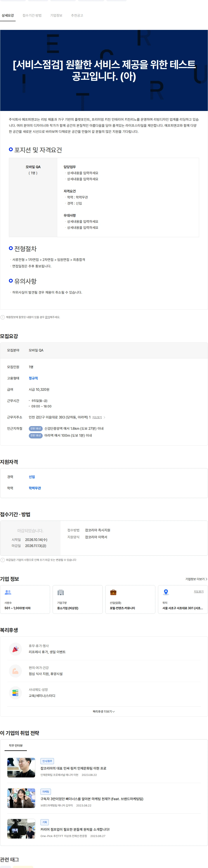Screen dimensions: 208x868
Task: Click the 신입 career link
Action: tap(32, 477)
